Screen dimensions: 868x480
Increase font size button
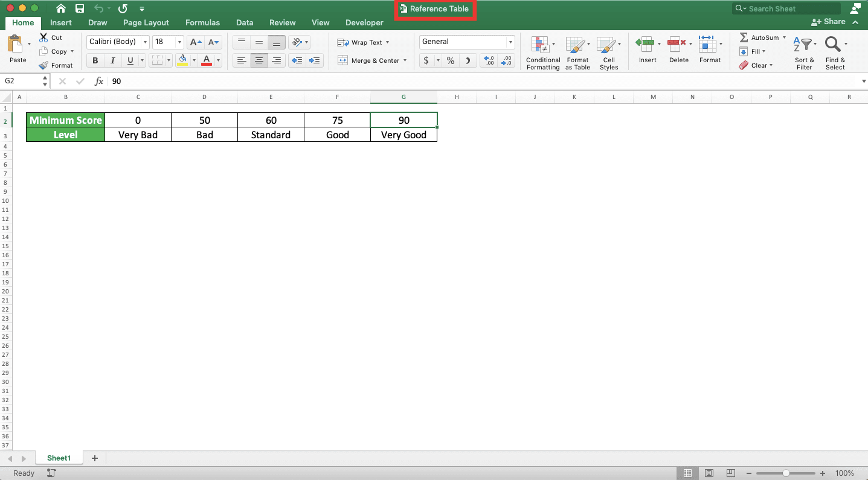click(195, 42)
